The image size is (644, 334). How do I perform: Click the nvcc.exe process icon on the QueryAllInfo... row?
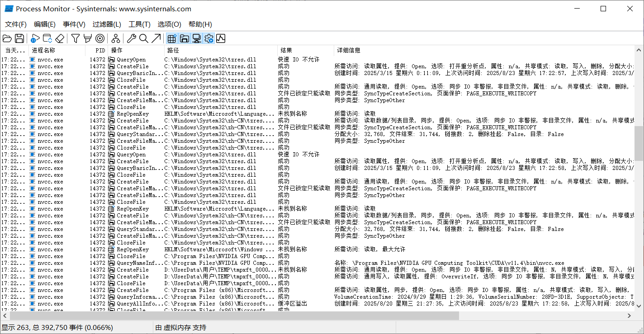point(32,304)
